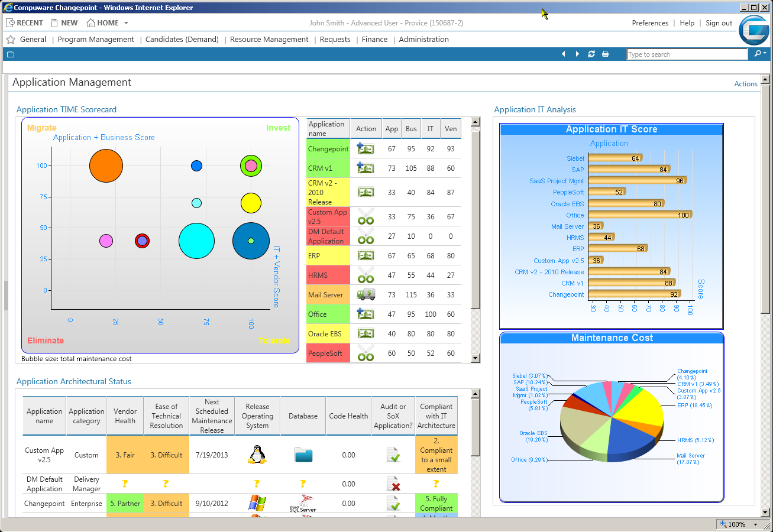Click the NEW button

tap(64, 23)
